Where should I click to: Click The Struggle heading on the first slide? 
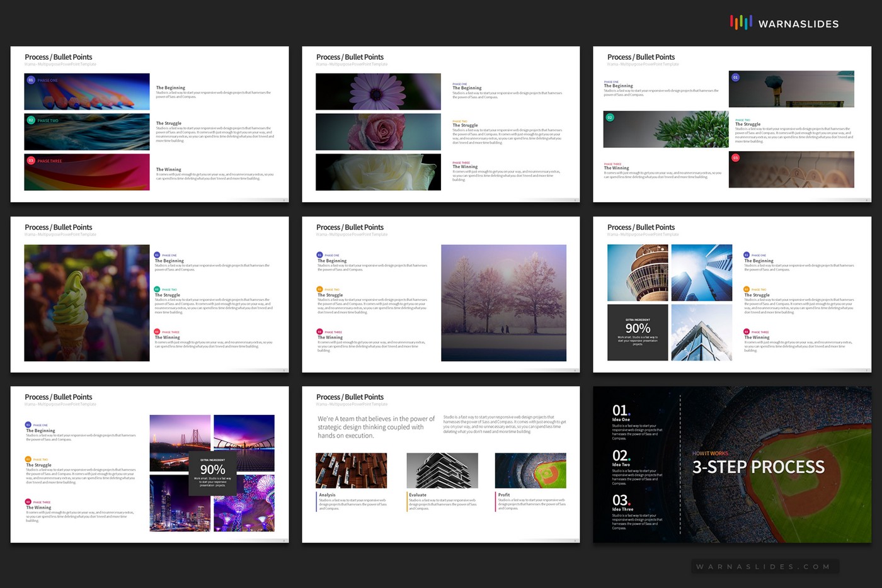(168, 123)
